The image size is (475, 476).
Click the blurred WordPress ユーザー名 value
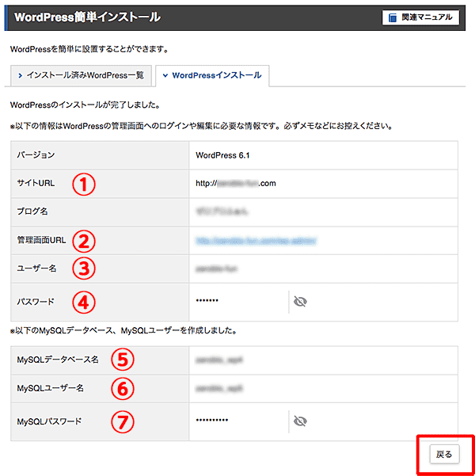click(x=216, y=268)
